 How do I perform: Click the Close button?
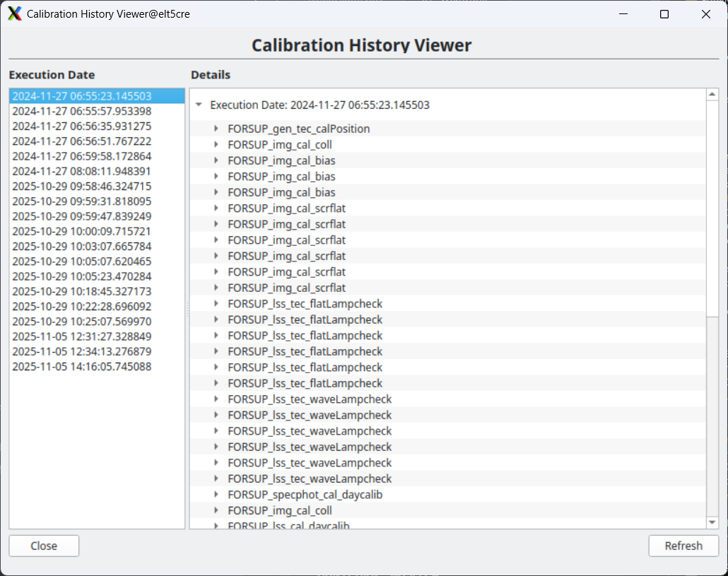[x=44, y=546]
